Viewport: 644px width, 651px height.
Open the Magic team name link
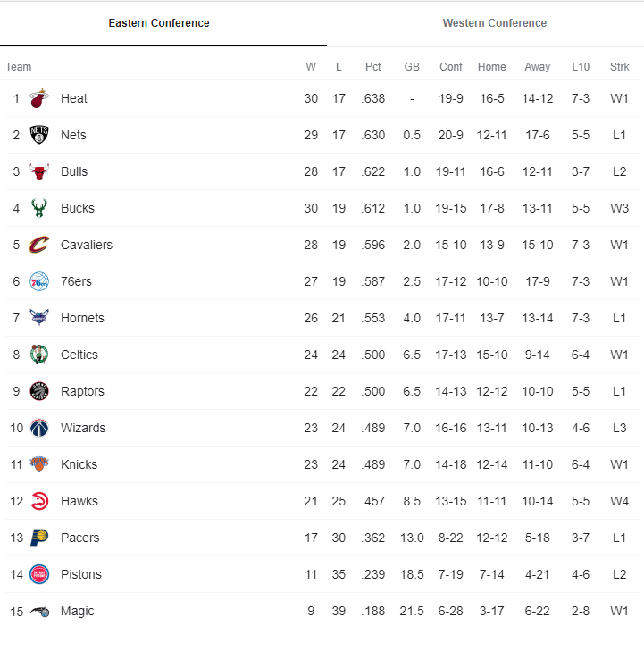[77, 611]
